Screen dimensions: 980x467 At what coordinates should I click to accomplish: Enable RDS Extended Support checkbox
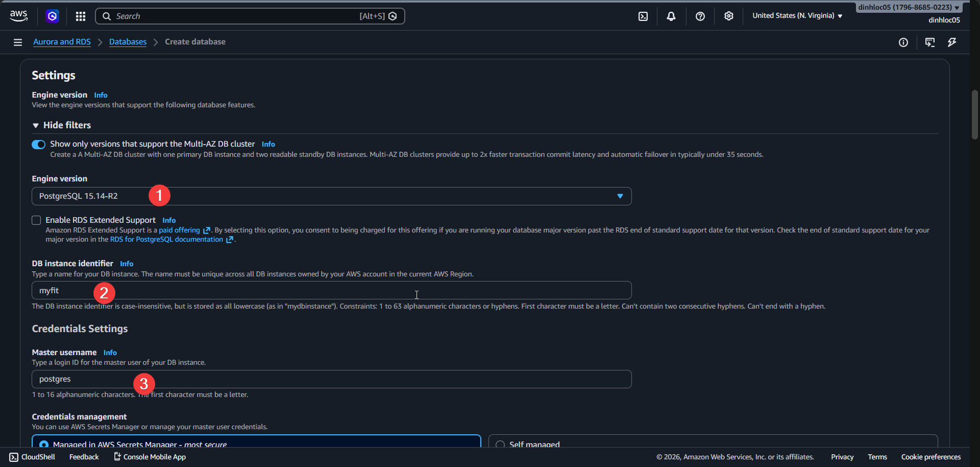click(x=36, y=220)
